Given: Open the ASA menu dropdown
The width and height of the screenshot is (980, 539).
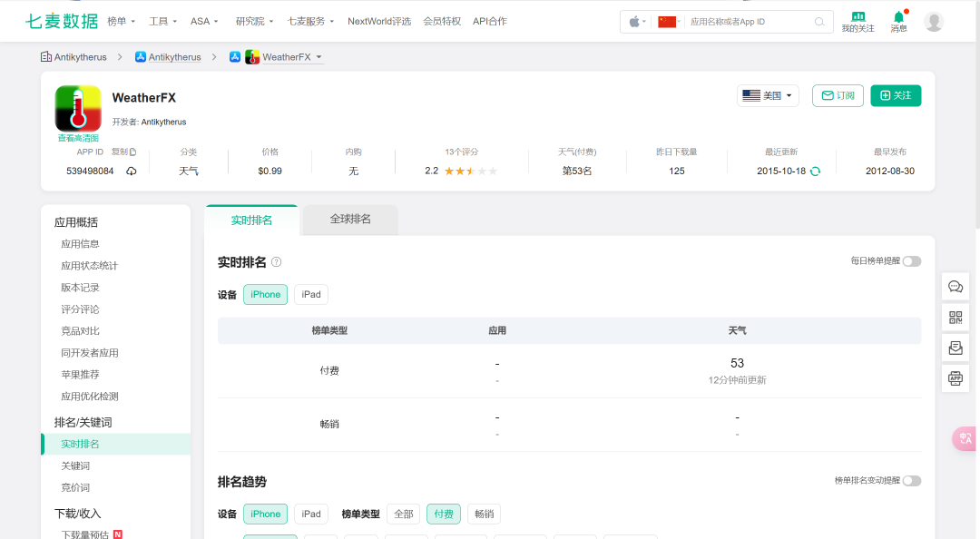Looking at the screenshot, I should click(x=204, y=21).
